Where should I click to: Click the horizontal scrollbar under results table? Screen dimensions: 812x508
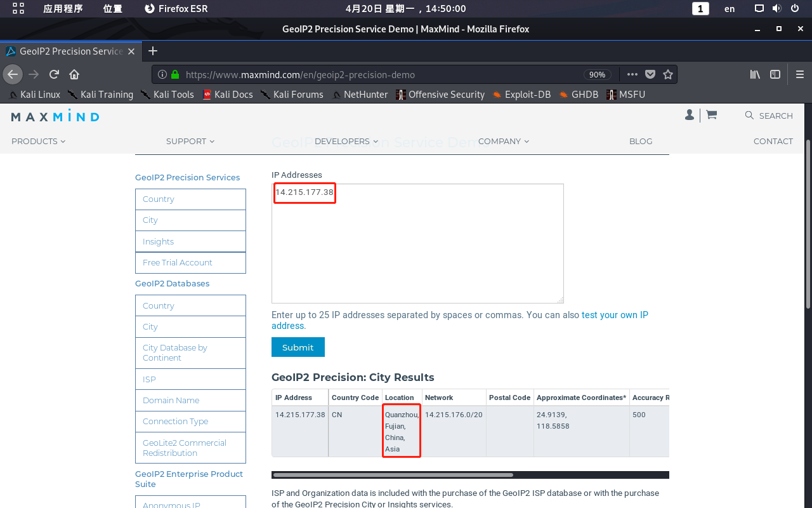point(393,475)
